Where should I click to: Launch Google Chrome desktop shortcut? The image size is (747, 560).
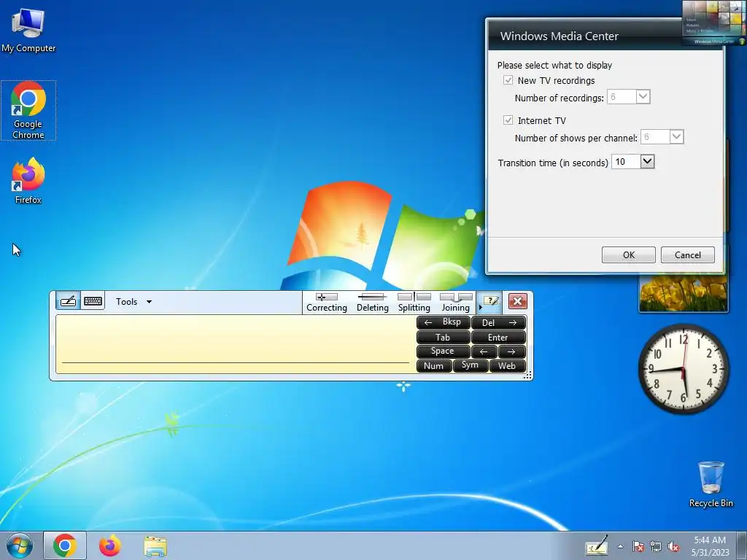point(28,111)
